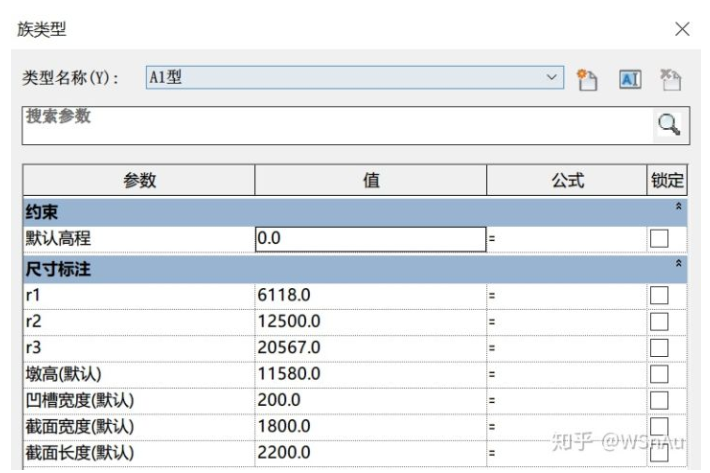
Task: Click the formula cell for r3
Action: point(566,347)
